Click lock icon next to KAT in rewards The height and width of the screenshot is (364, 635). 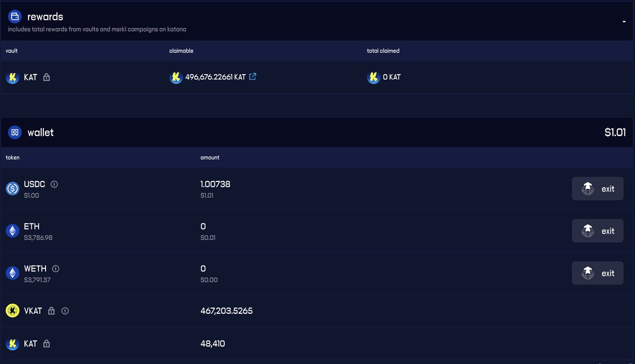(47, 77)
